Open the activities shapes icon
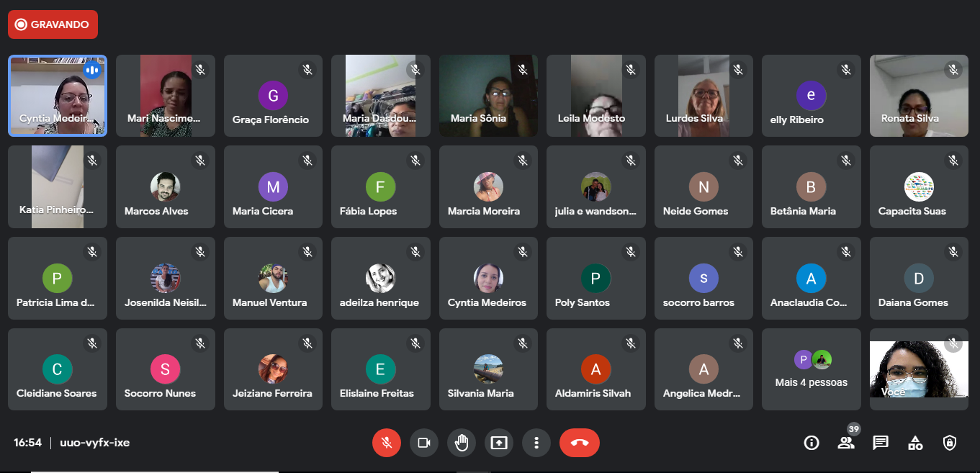The height and width of the screenshot is (473, 980). 915,443
